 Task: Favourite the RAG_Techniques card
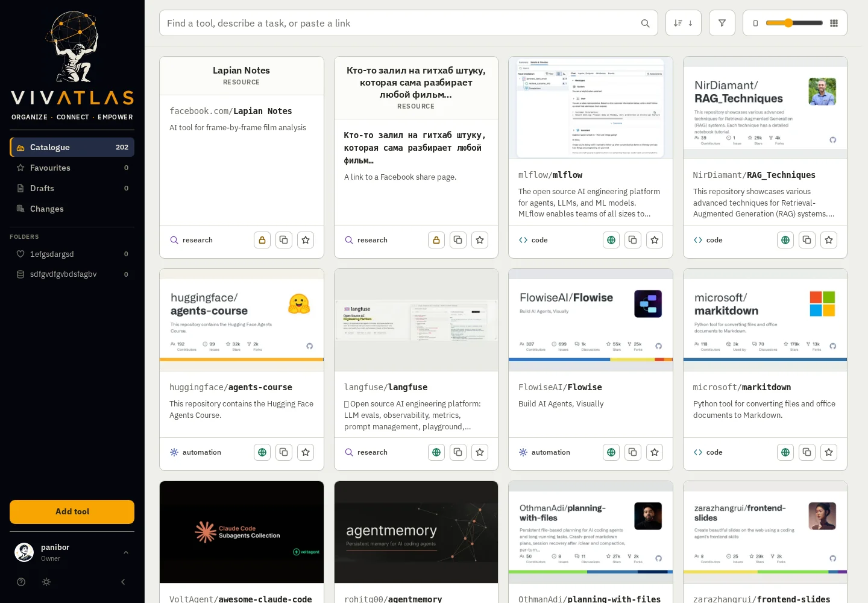tap(829, 240)
